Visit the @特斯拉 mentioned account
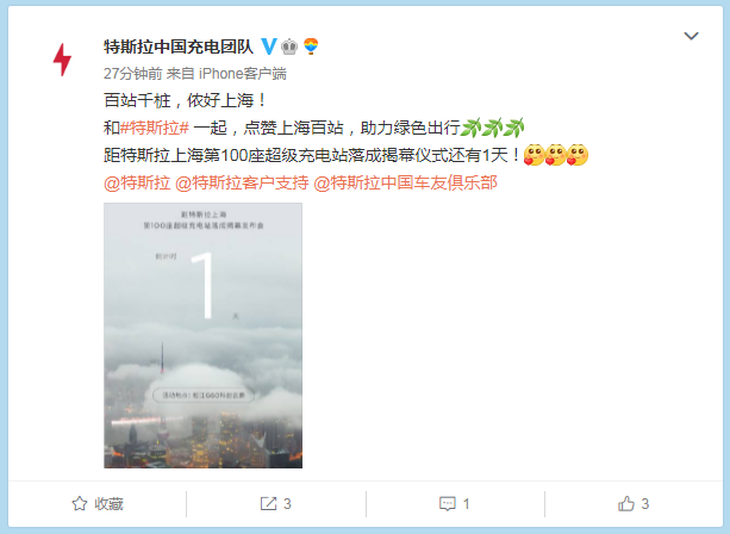Image resolution: width=730 pixels, height=534 pixels. tap(137, 183)
